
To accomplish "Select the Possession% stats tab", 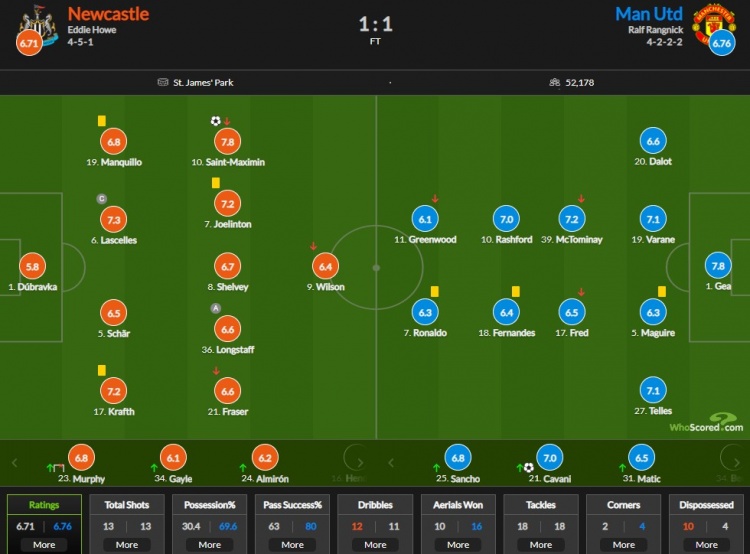I will (x=210, y=505).
